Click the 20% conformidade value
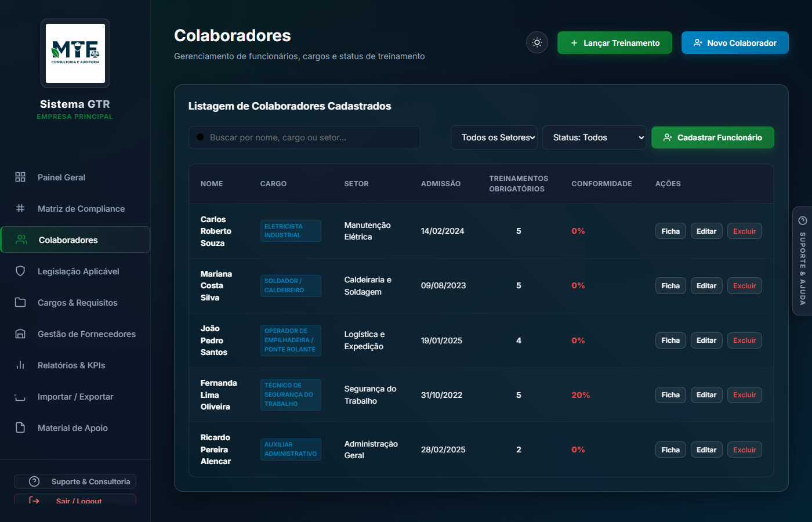Image resolution: width=812 pixels, height=522 pixels. coord(581,395)
